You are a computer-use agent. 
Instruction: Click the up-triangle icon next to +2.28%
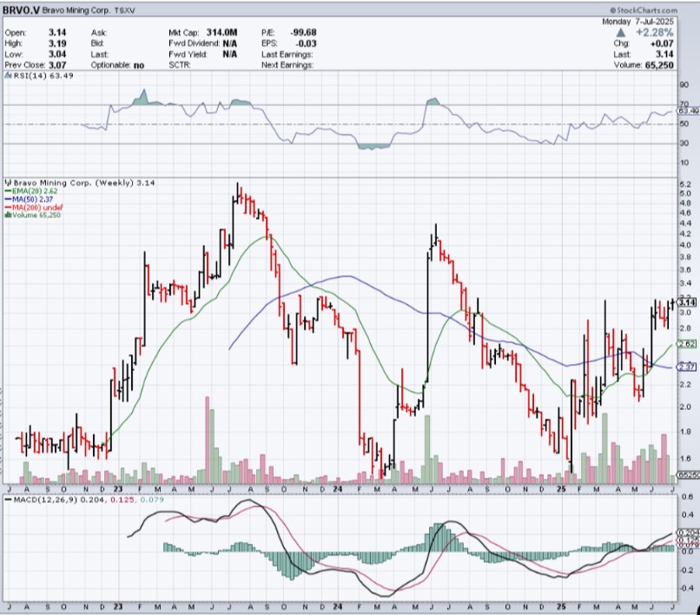tap(619, 31)
